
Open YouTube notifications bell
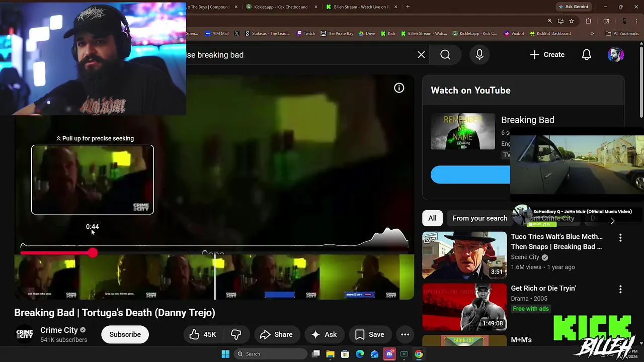(x=587, y=55)
